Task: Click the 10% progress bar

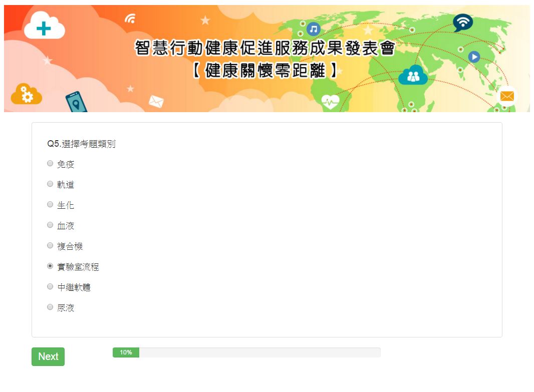Action: (246, 352)
